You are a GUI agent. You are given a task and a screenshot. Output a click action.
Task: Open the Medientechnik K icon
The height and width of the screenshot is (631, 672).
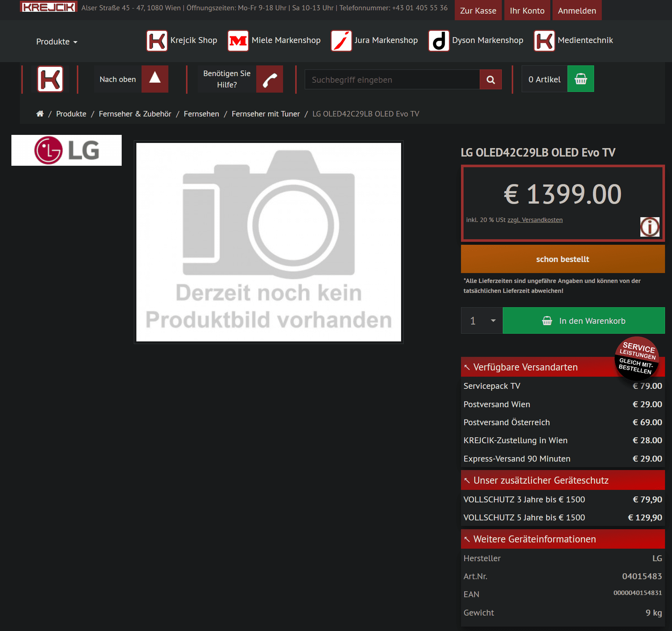coord(544,41)
